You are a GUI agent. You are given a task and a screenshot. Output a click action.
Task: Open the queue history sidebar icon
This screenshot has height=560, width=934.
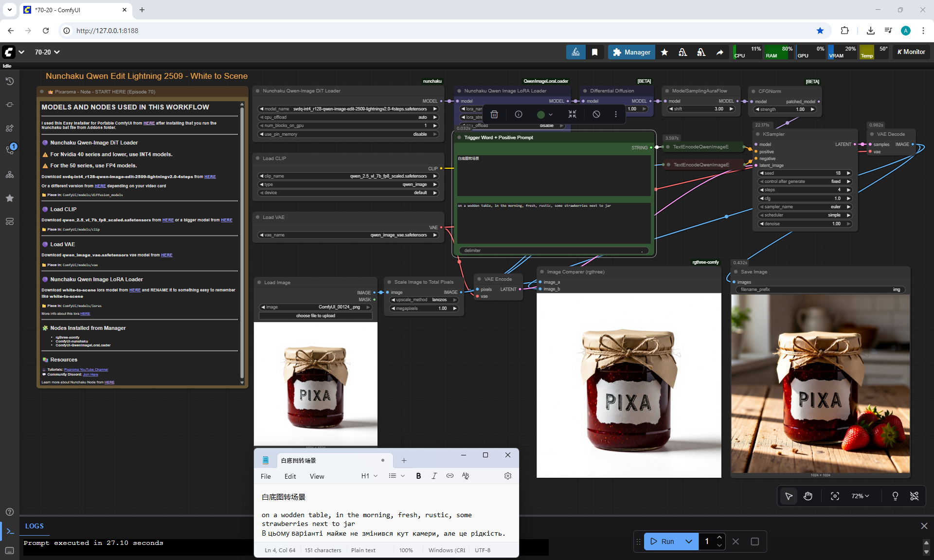click(10, 81)
